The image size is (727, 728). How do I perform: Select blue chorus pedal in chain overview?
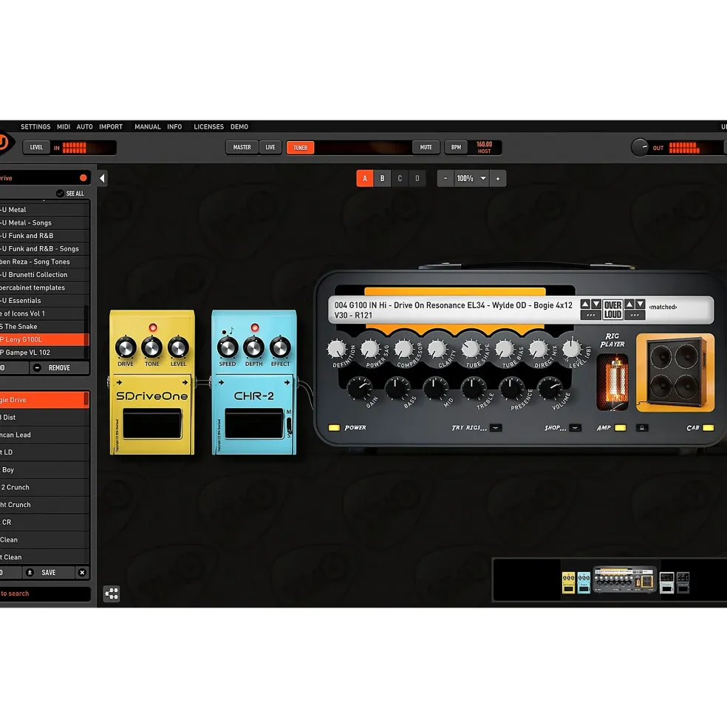[584, 582]
